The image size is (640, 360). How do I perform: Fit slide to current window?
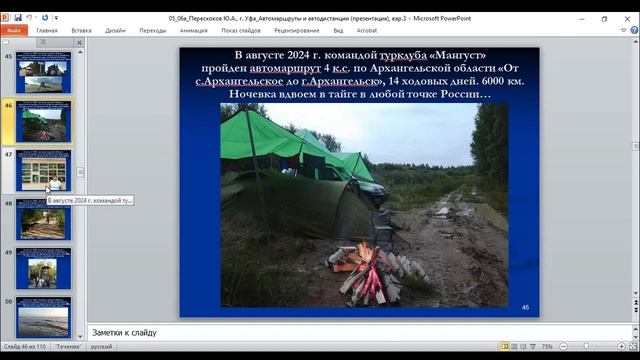coord(633,347)
